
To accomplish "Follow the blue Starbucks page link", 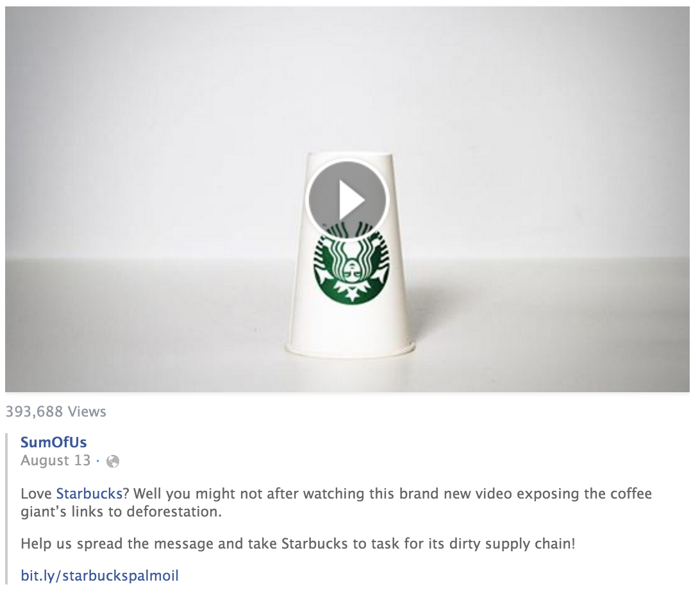I will [x=89, y=493].
